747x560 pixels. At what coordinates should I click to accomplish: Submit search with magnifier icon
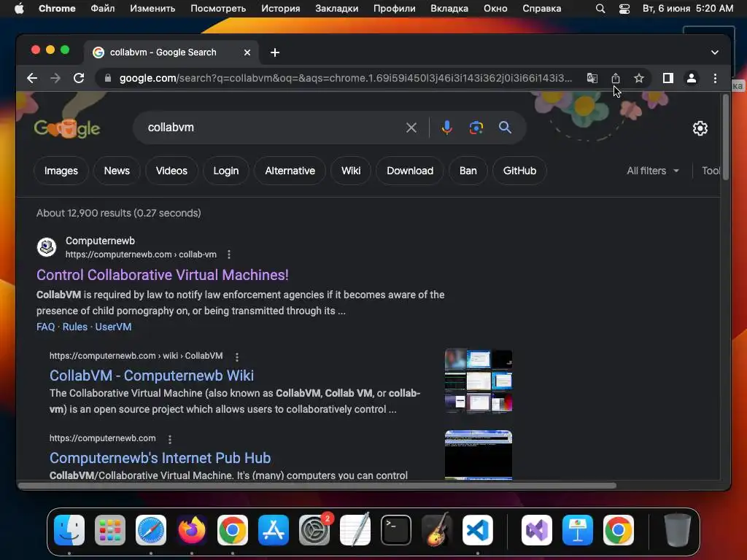(x=505, y=128)
